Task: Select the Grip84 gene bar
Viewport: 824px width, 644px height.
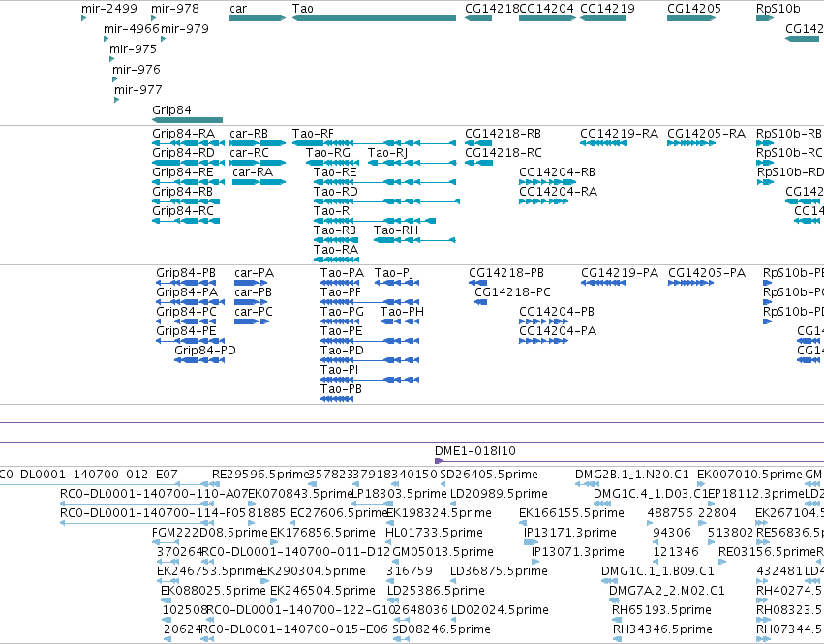Action: 187,120
